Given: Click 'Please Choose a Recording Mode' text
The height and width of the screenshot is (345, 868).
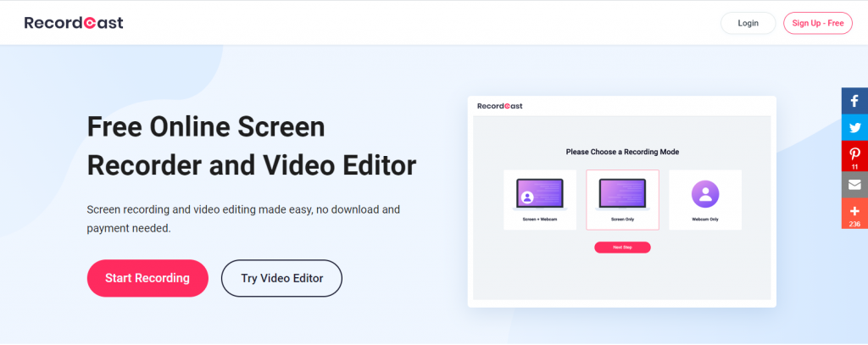Looking at the screenshot, I should (x=622, y=152).
